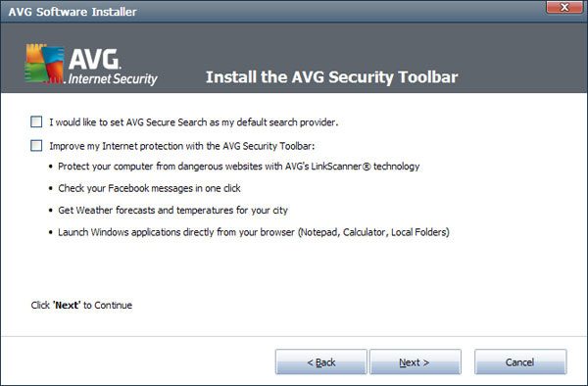Screen dimensions: 588x386
Task: Select the LinkScanner technology bullet line
Action: tap(238, 167)
